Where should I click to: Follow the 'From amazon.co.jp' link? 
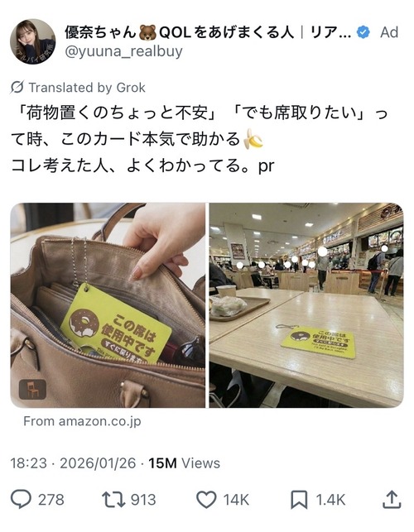coord(82,421)
